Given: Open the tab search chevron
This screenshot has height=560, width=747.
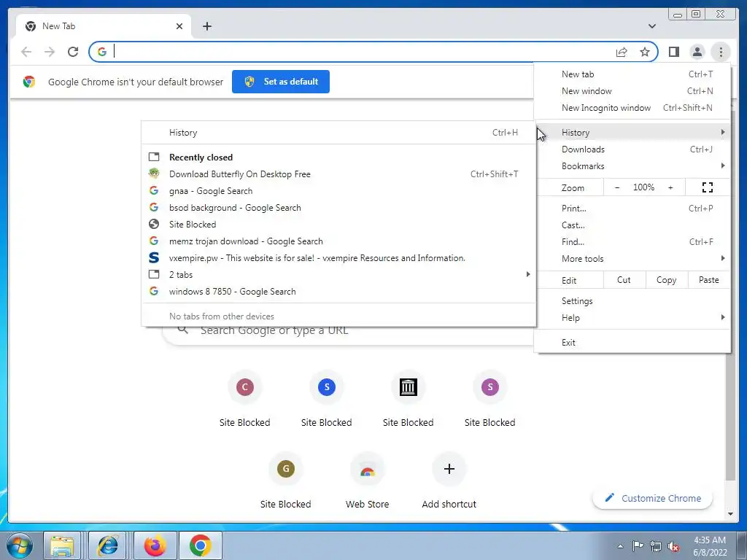Looking at the screenshot, I should point(651,26).
